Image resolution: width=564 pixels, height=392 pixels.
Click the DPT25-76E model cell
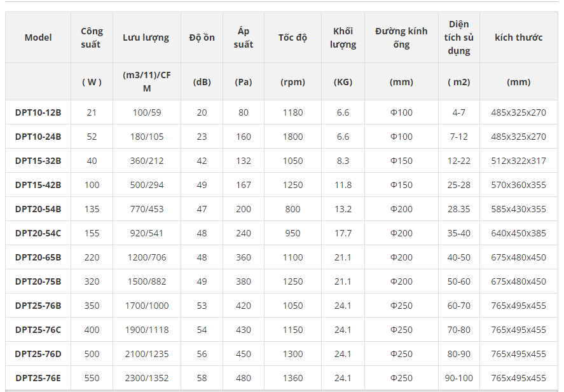click(38, 378)
